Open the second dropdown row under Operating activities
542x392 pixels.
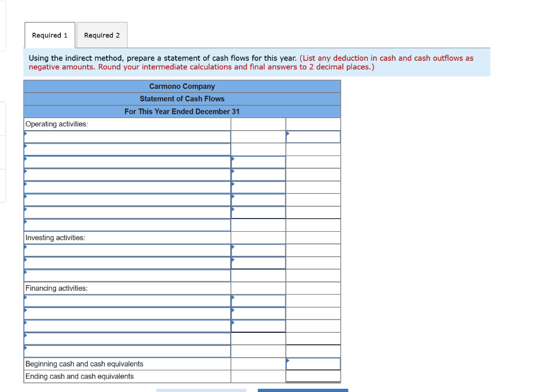tap(127, 149)
